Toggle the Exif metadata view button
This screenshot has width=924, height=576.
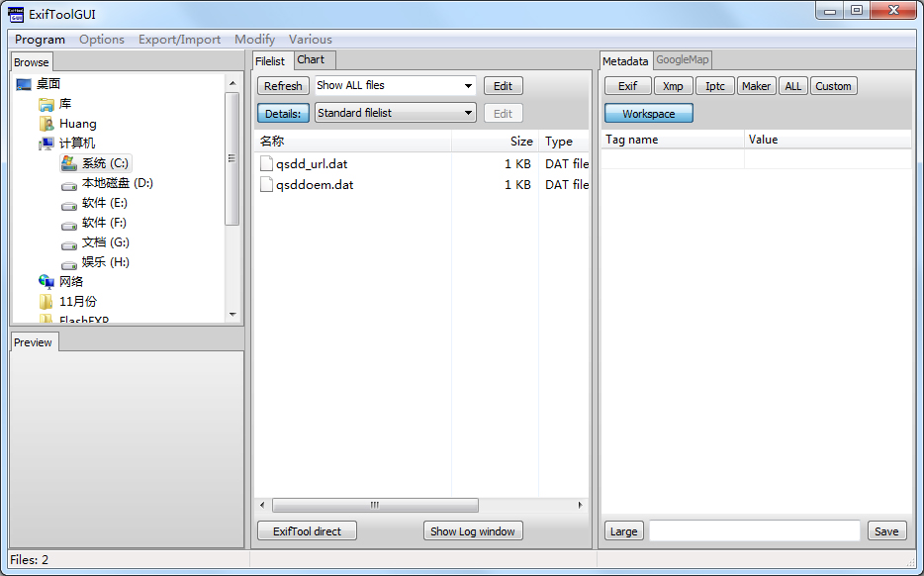point(627,86)
